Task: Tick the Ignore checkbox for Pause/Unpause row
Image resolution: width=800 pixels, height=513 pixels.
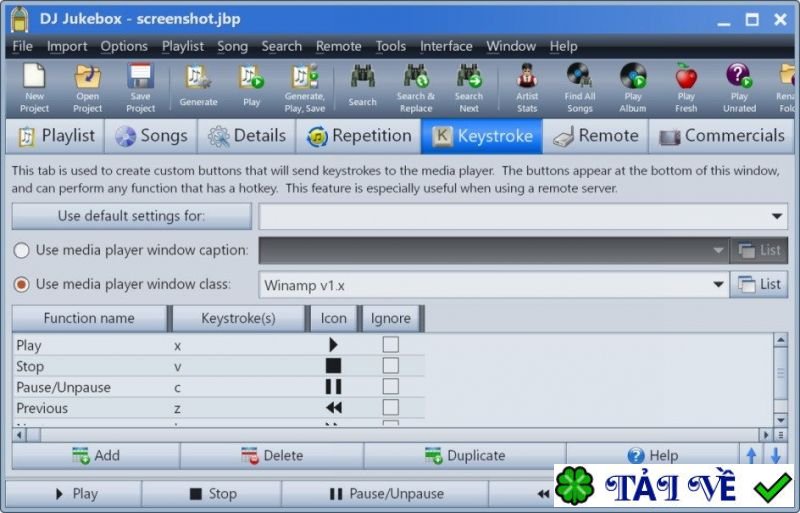Action: pyautogui.click(x=390, y=386)
